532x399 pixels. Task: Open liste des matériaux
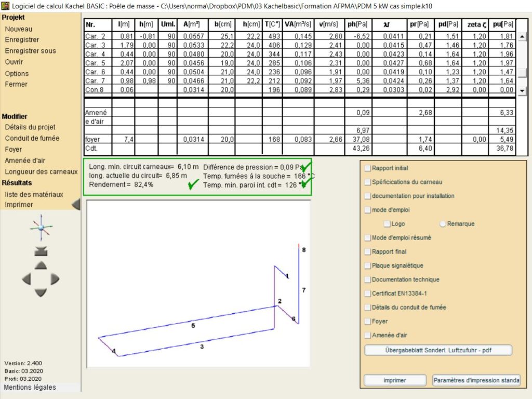pos(34,194)
